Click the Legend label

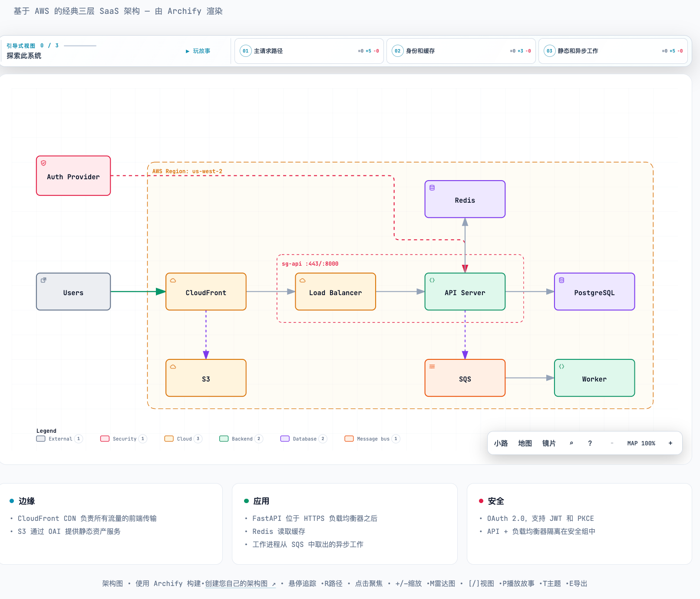[x=46, y=431]
